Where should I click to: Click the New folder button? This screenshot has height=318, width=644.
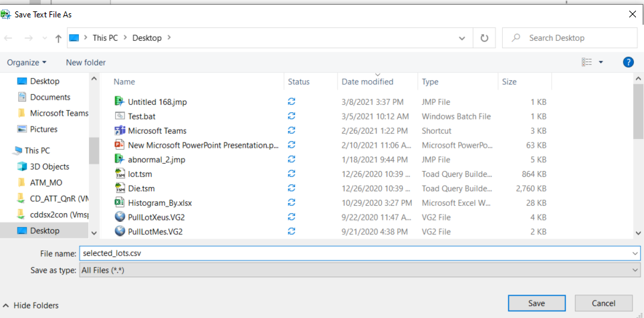tap(86, 62)
